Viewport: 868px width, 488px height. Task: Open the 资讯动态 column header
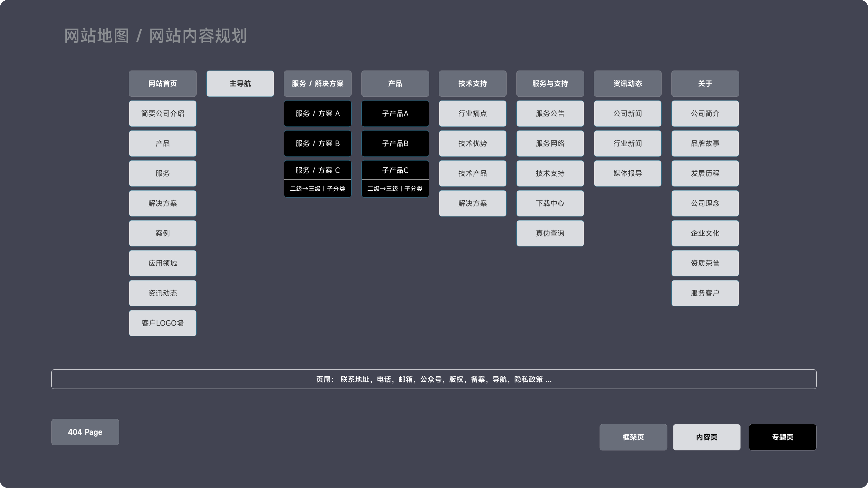tap(627, 83)
